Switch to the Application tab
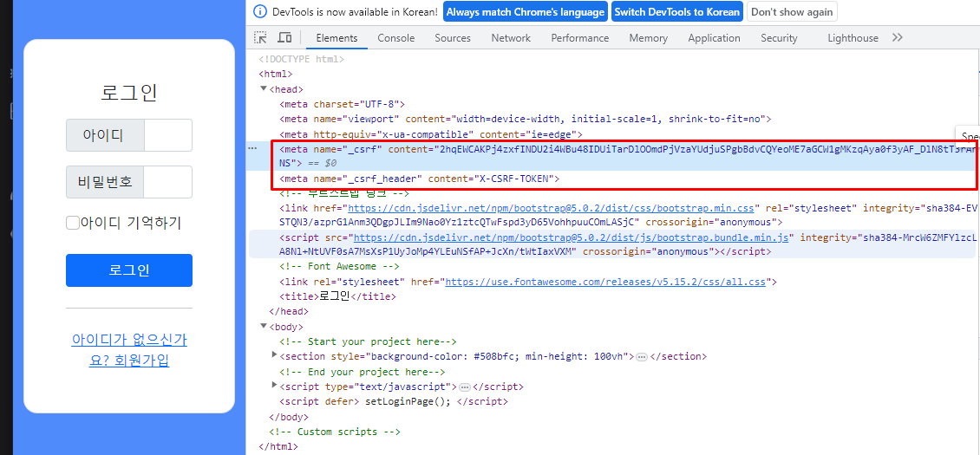Screen dimensions: 980x455 pos(714,38)
